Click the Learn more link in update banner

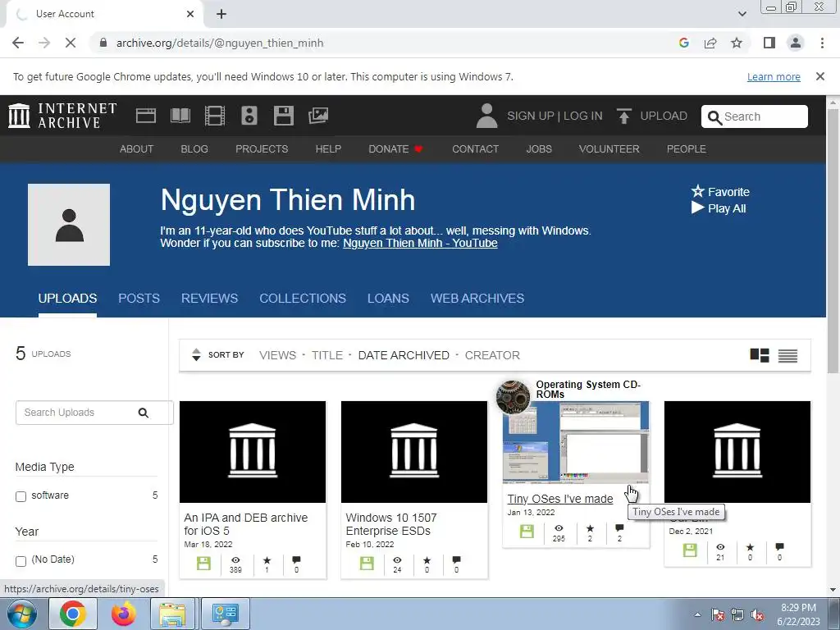click(774, 76)
